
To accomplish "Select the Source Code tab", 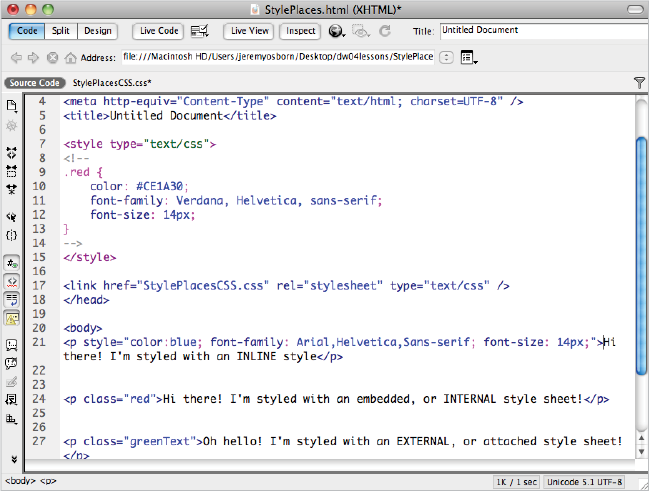I will tap(35, 83).
